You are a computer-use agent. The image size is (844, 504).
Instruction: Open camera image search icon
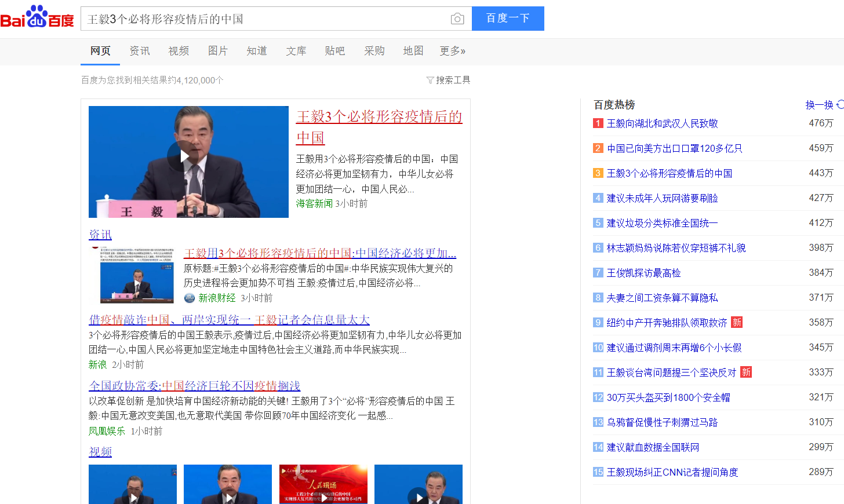click(x=457, y=19)
